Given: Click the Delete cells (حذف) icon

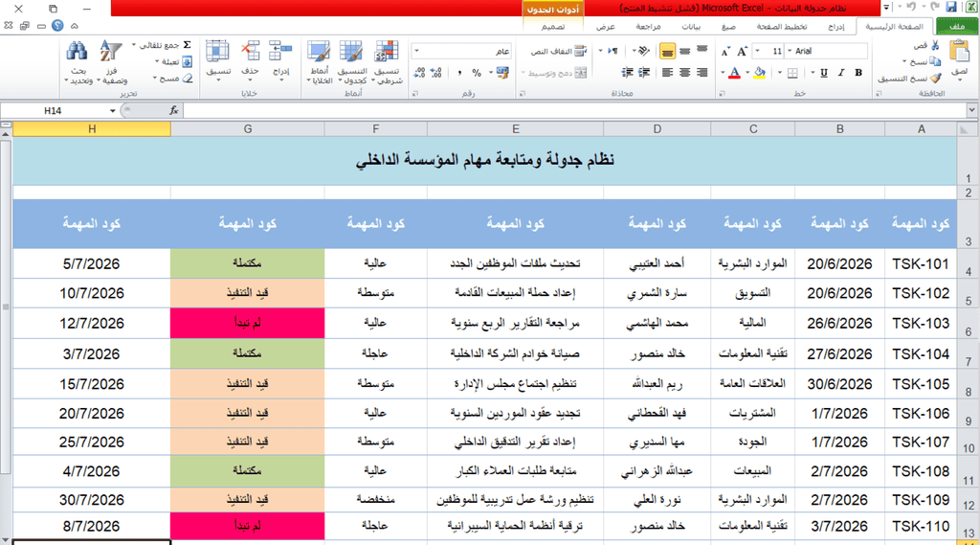Looking at the screenshot, I should coord(250,52).
